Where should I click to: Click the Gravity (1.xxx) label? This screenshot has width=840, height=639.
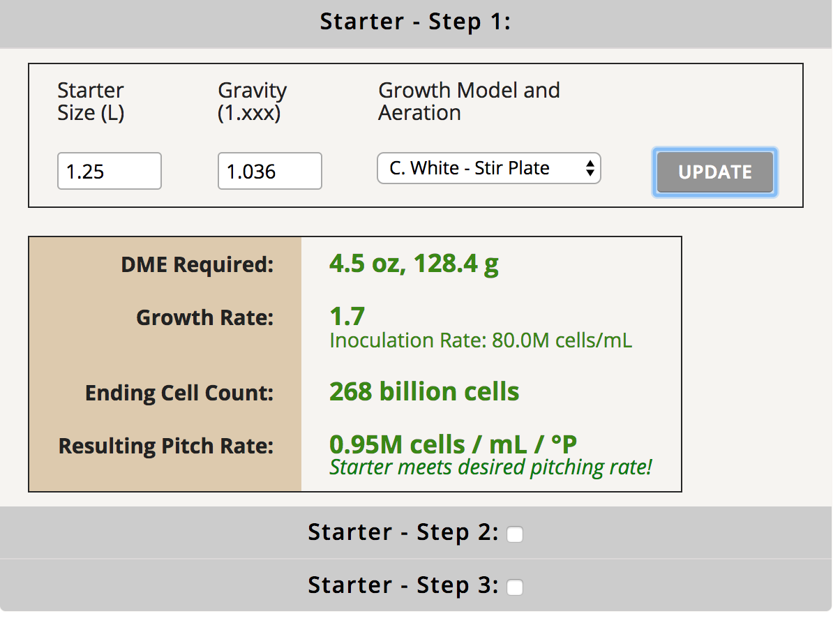(x=252, y=101)
